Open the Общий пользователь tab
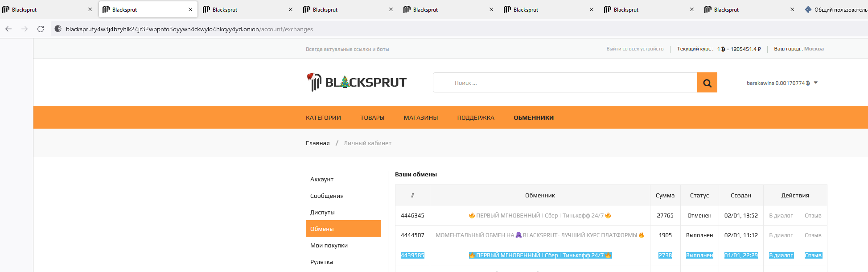The height and width of the screenshot is (272, 868). pos(836,9)
